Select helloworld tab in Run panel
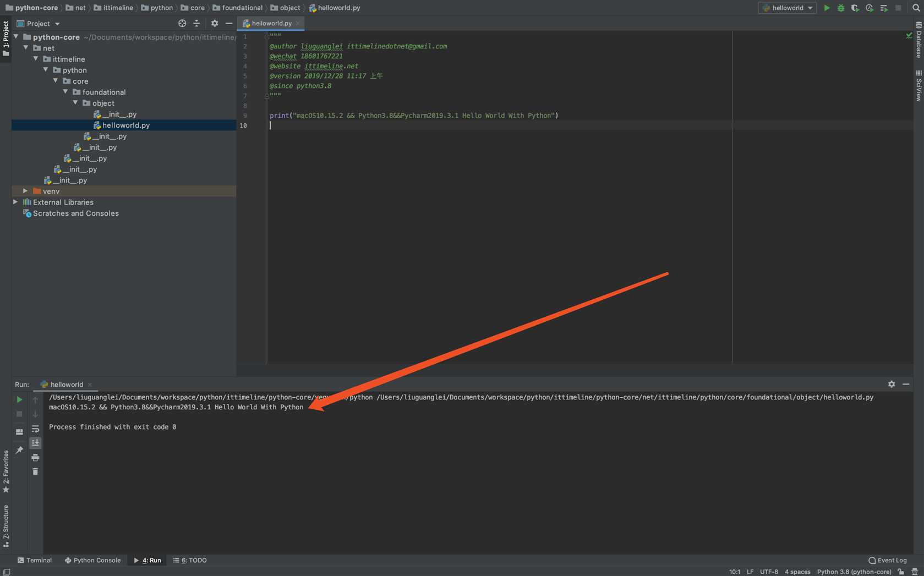Screen dimensions: 924x576 coord(67,384)
